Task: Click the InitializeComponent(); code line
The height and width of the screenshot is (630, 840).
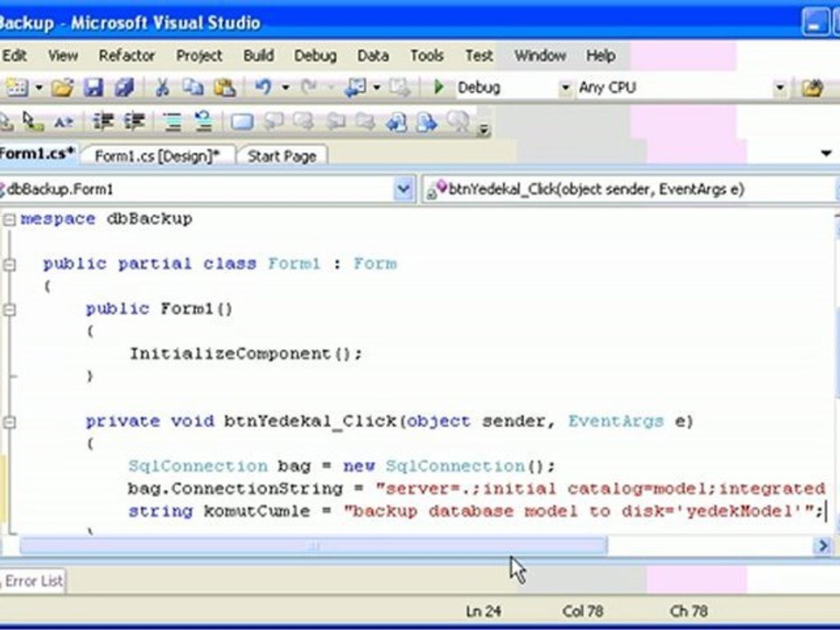Action: [246, 354]
